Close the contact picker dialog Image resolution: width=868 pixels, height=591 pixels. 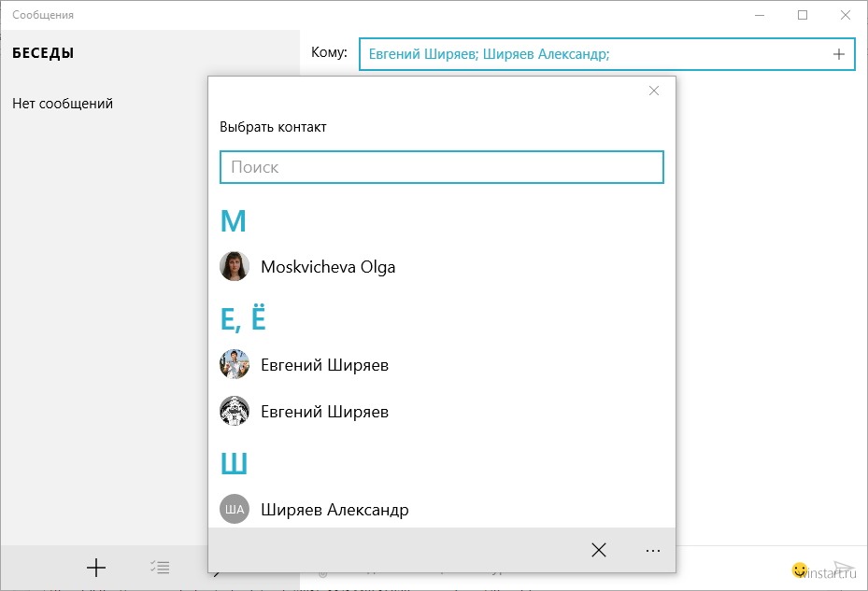(x=654, y=91)
